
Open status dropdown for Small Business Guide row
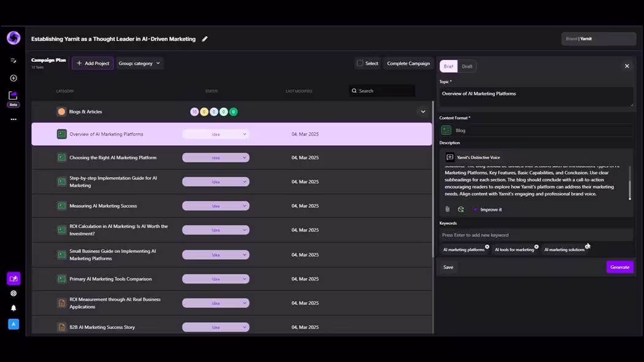click(216, 255)
